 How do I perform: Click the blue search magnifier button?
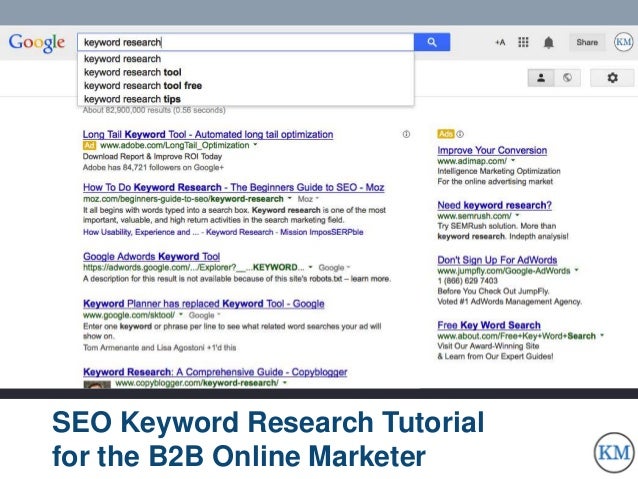[x=432, y=42]
